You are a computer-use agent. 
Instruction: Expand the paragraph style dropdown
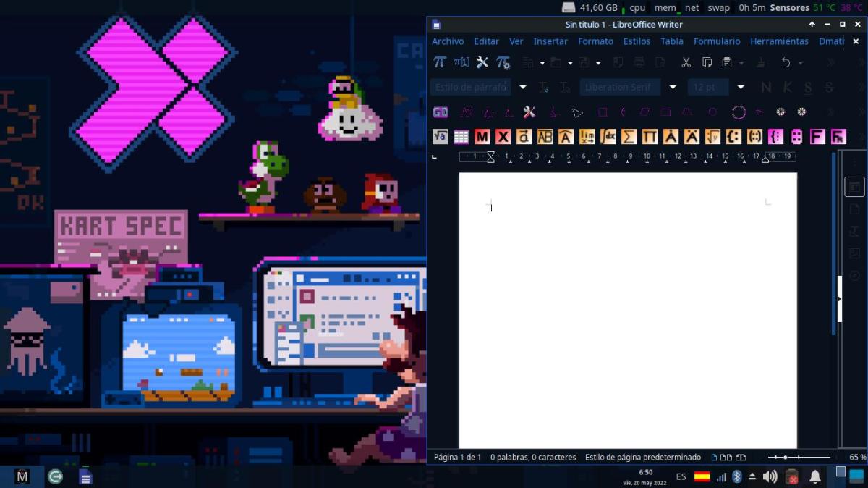pyautogui.click(x=522, y=87)
